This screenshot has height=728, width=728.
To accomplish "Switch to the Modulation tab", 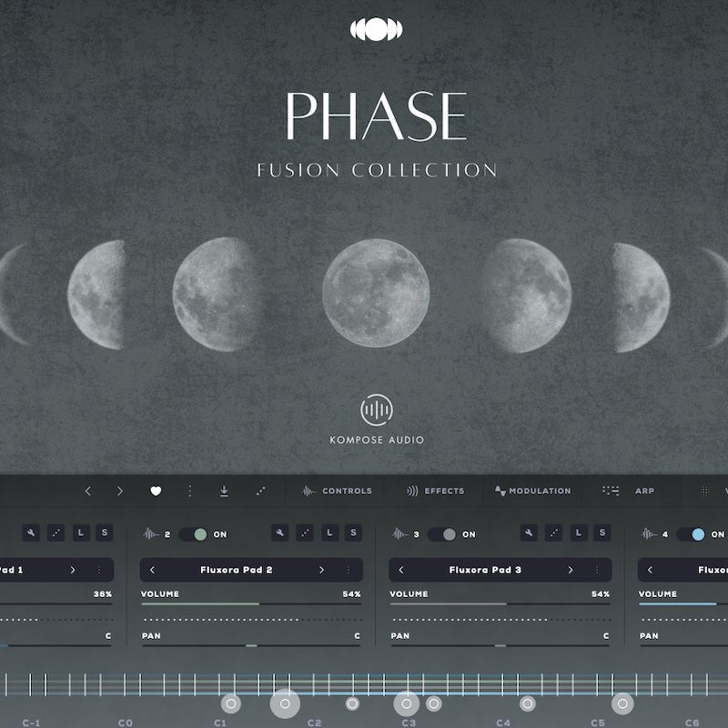I will (x=532, y=490).
